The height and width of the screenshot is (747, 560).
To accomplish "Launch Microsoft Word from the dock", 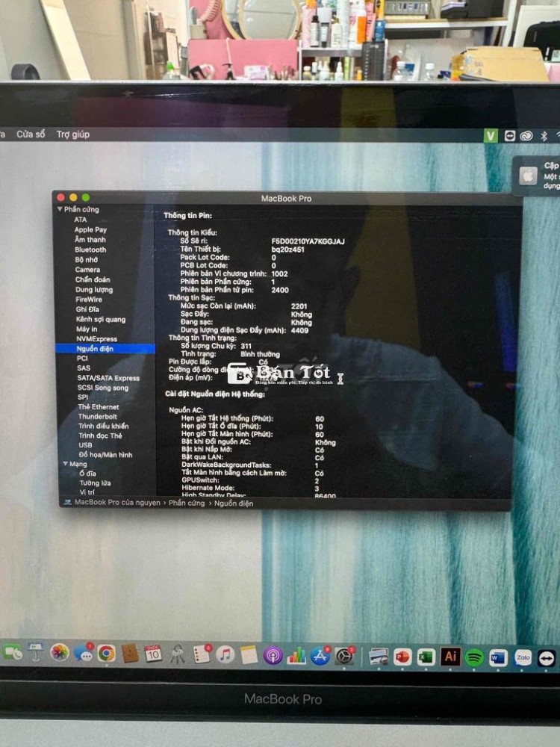I will point(498,658).
